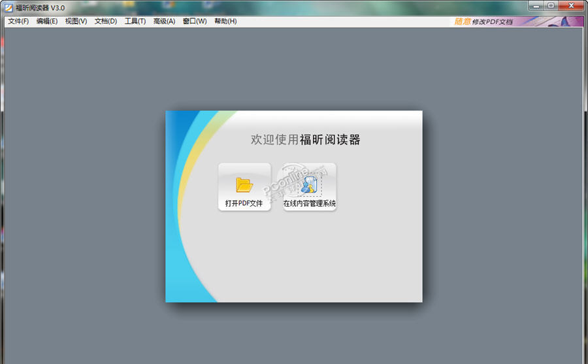Viewport: 588px width, 364px height.
Task: Open the 帮助(H) menu
Action: 225,22
